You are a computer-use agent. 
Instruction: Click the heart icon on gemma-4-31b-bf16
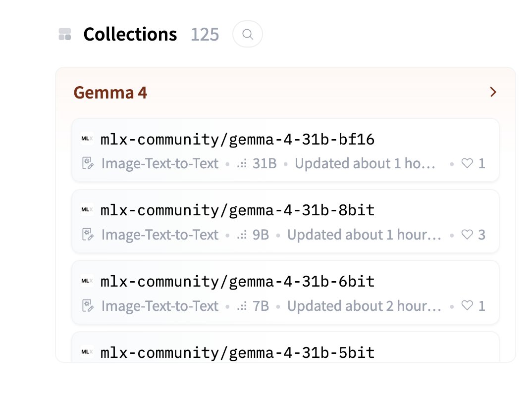pos(467,163)
